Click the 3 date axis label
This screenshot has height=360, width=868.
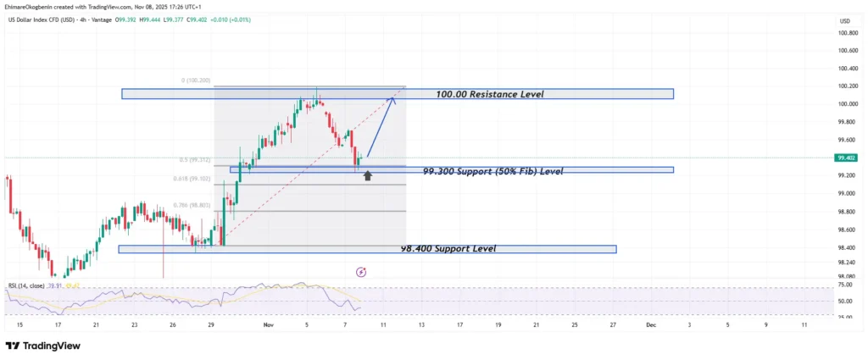coord(689,325)
